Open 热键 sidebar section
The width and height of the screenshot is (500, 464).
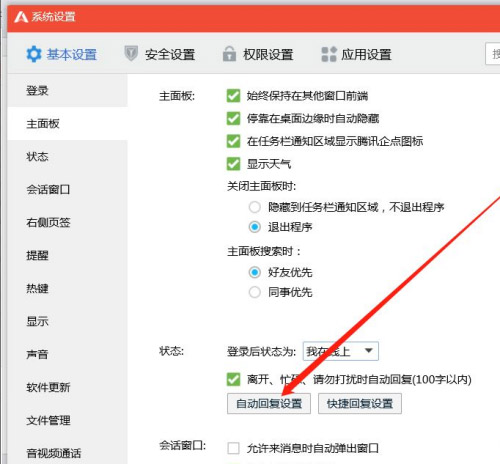67,288
